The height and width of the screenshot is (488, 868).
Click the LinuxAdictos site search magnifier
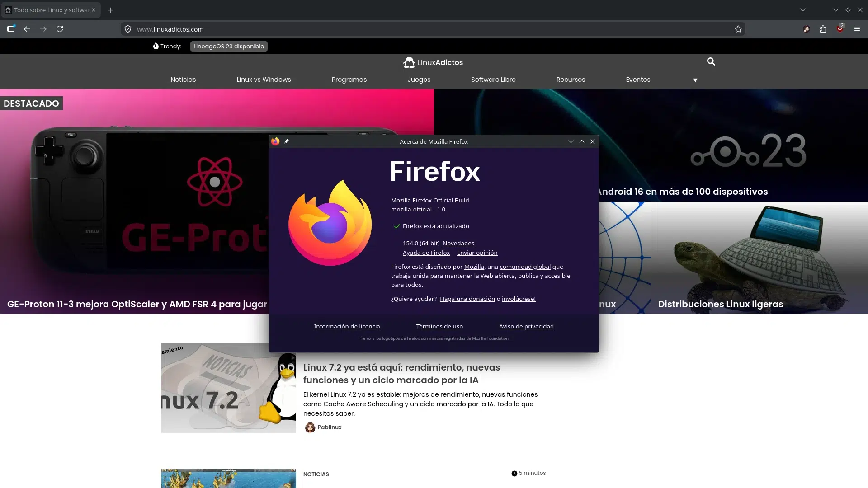click(711, 61)
